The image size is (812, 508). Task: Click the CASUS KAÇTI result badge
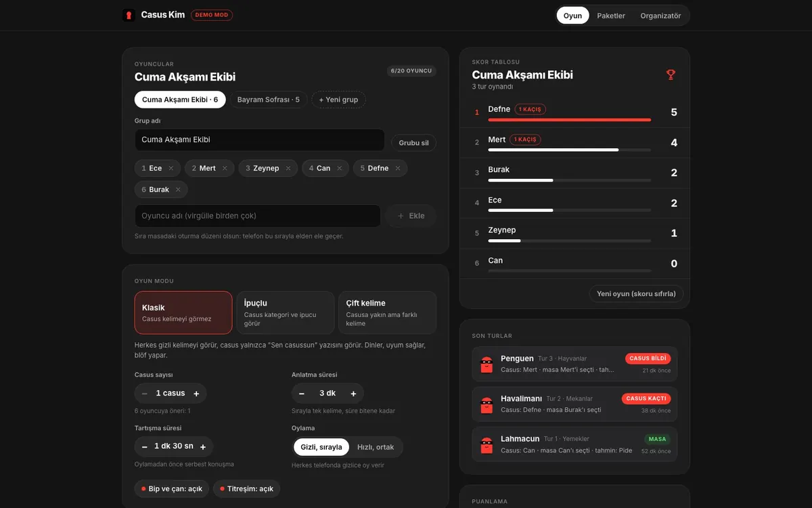click(x=646, y=399)
